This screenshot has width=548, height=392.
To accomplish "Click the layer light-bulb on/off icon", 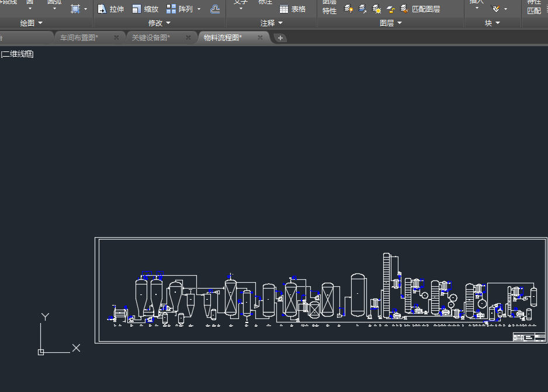I will 348,9.
